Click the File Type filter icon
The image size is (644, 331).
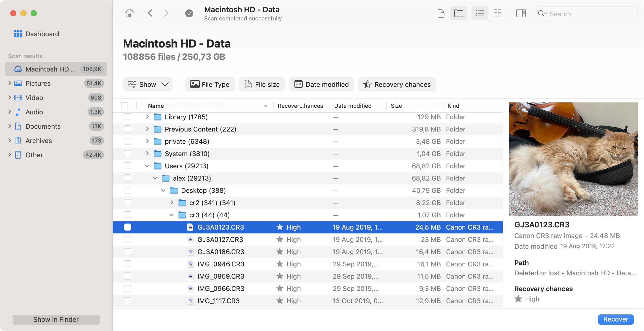[194, 84]
